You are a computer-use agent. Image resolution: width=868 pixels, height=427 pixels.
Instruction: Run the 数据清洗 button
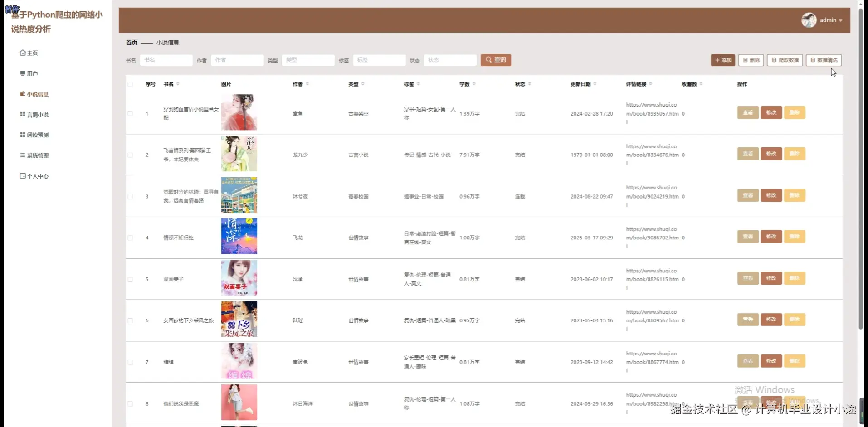coord(824,60)
